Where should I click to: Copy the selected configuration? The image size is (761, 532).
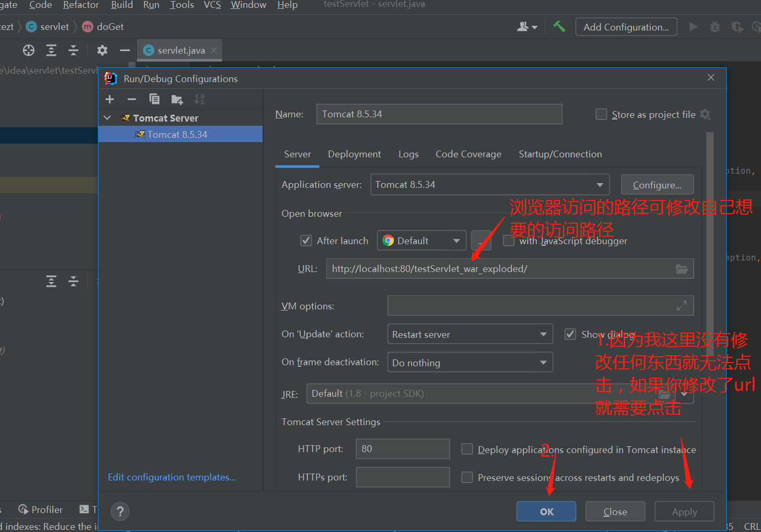[x=154, y=99]
